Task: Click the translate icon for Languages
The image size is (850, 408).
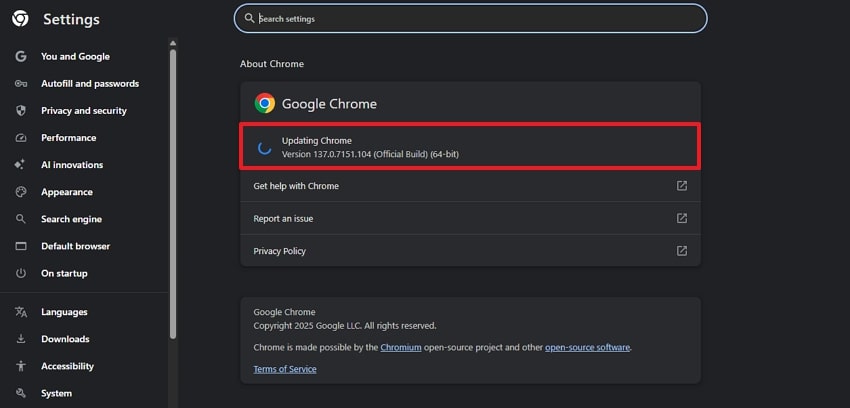Action: point(21,312)
